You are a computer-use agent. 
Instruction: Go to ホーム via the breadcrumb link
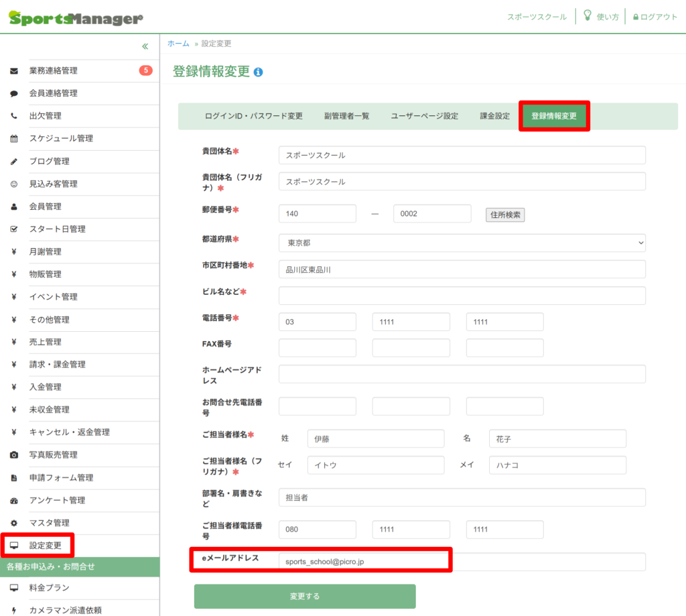pyautogui.click(x=178, y=44)
